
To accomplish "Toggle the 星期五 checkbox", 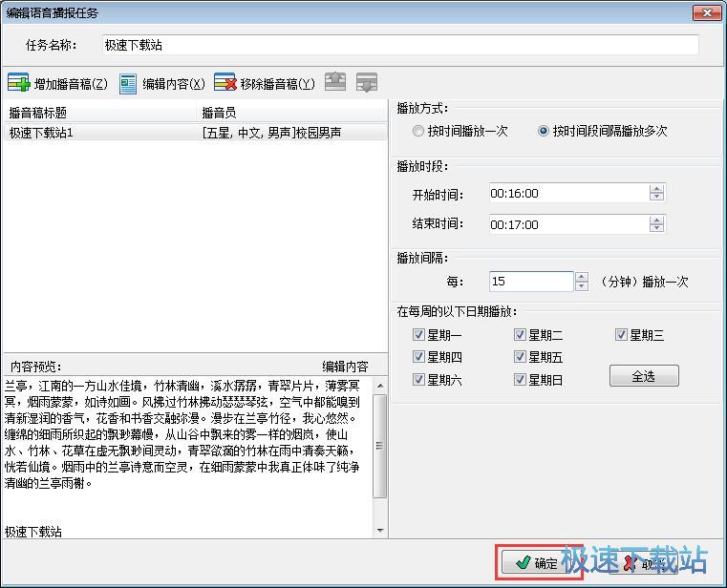I will click(520, 357).
